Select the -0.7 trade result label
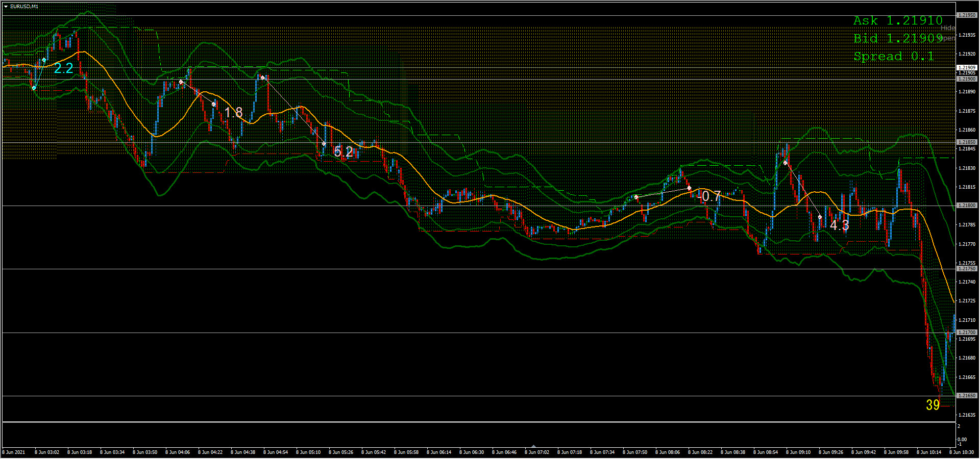Viewport: 980px width, 459px height. click(709, 196)
